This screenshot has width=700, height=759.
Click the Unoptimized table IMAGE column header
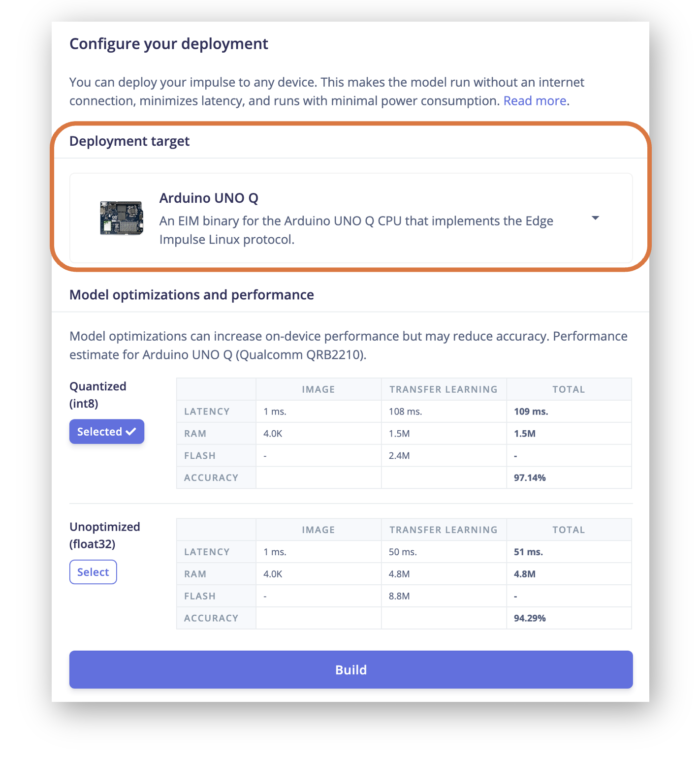click(x=318, y=530)
